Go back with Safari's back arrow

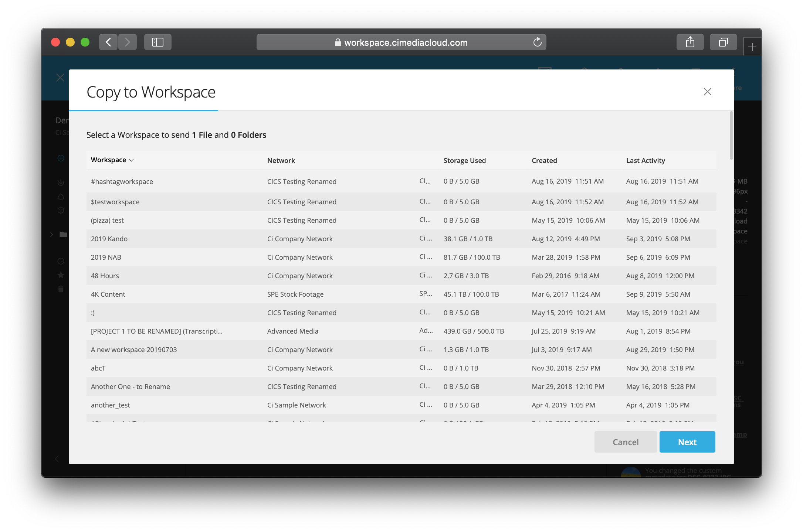tap(108, 42)
